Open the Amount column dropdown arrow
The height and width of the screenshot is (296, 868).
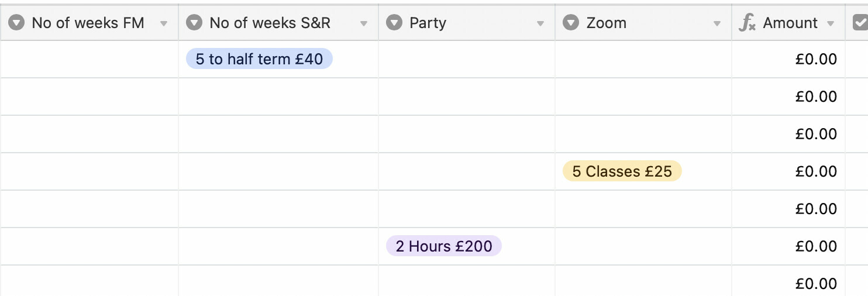click(x=831, y=24)
